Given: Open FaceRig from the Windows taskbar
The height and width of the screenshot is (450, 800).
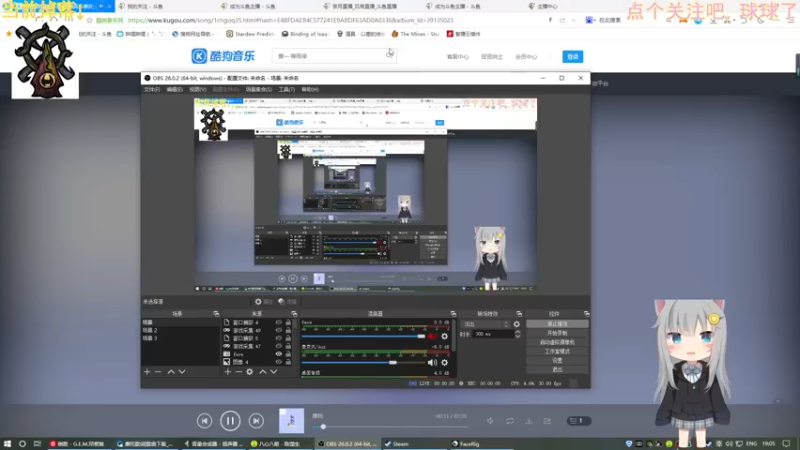Looking at the screenshot, I should (466, 444).
